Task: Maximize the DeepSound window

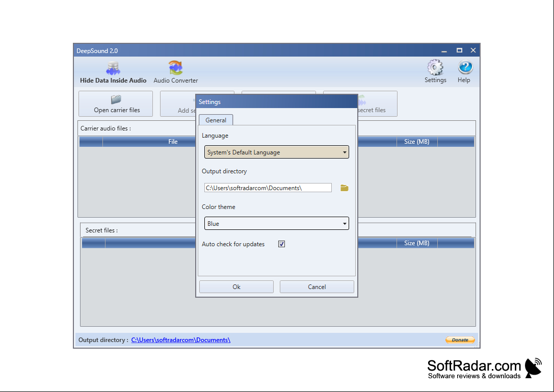Action: pyautogui.click(x=459, y=50)
